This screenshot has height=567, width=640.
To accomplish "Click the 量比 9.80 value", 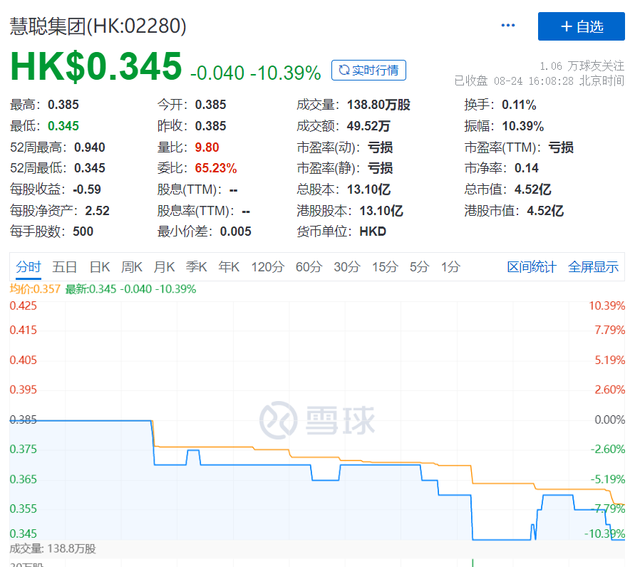I will click(207, 147).
